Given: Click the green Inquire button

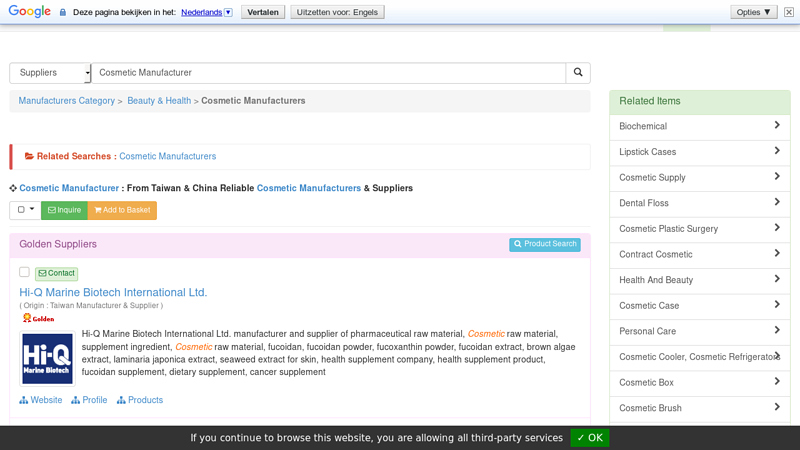Looking at the screenshot, I should click(x=64, y=210).
